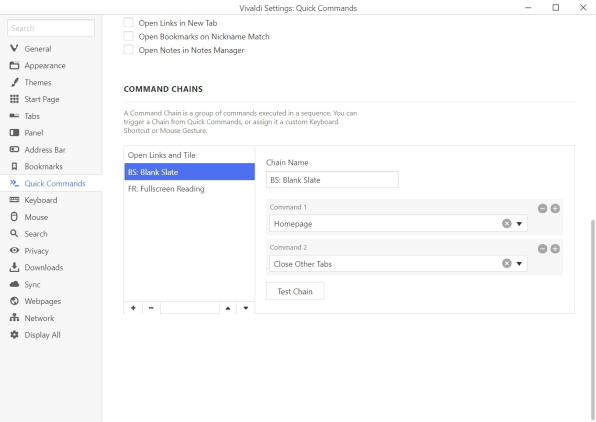This screenshot has height=422, width=596.
Task: Toggle Open Bookmarks on Nickname Match
Action: [x=128, y=36]
